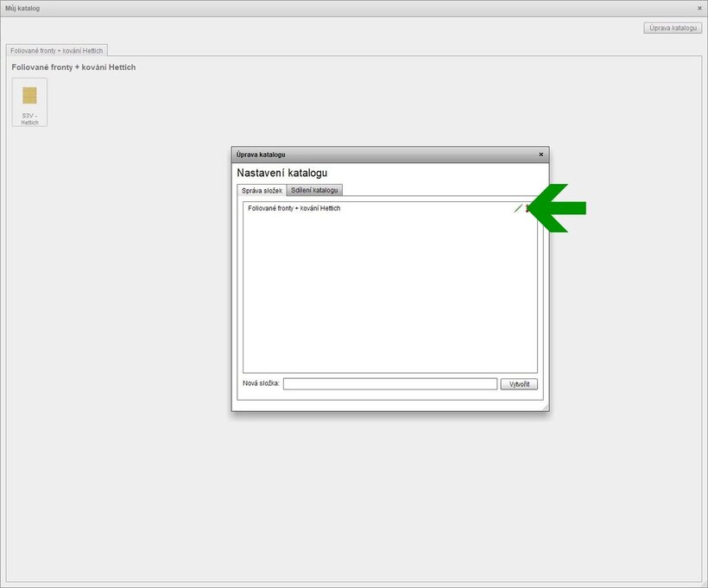
Task: Click the dialog resize grip in the corner
Action: click(x=545, y=407)
